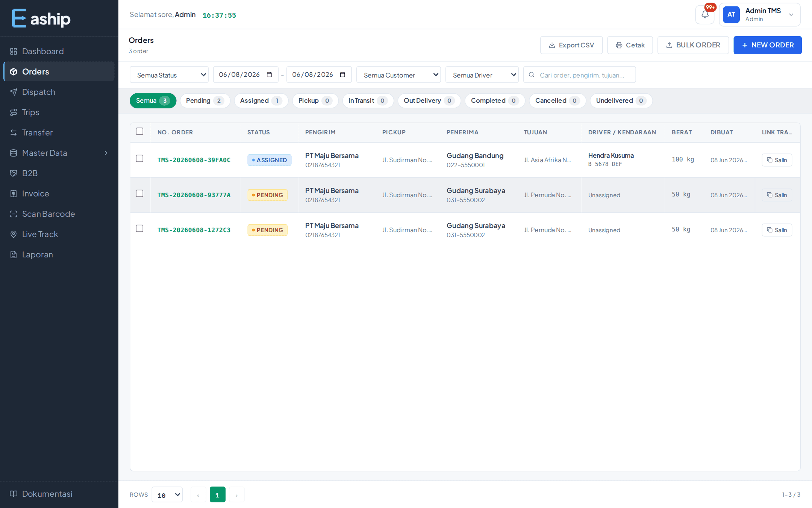
Task: Select the Undelivered filter tab
Action: pos(621,100)
